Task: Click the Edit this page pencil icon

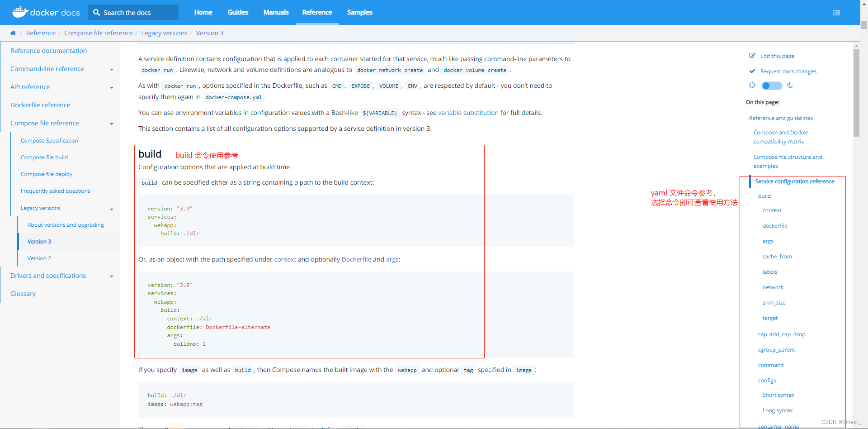Action: point(752,56)
